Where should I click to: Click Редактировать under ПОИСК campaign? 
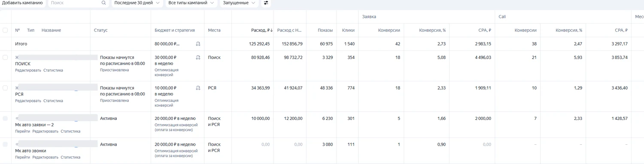[x=28, y=70]
